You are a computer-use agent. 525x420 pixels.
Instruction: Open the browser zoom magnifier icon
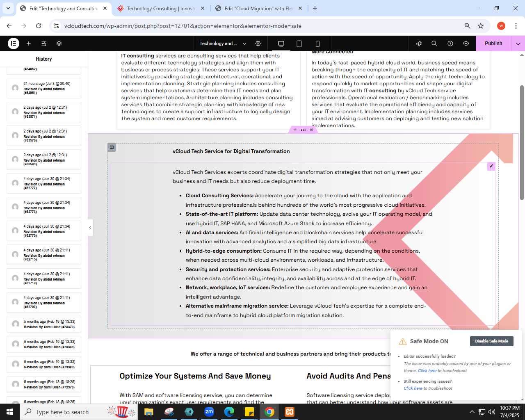pos(467,26)
